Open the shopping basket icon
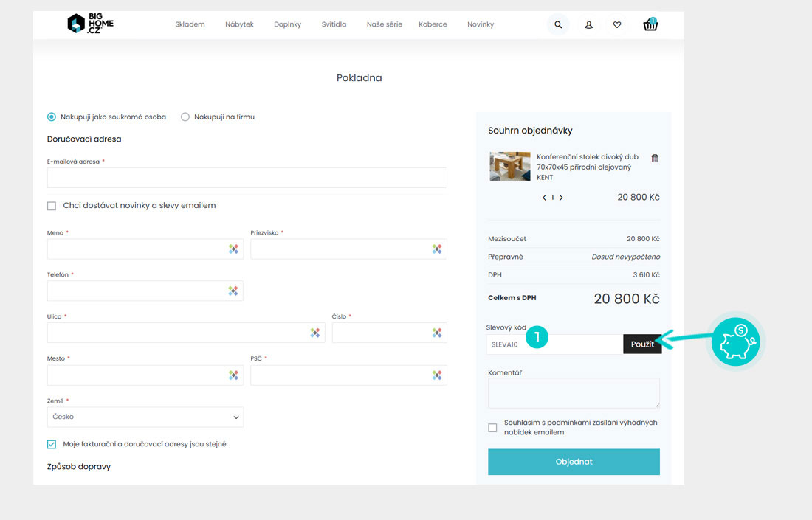Screen dimensions: 812x520 point(650,25)
